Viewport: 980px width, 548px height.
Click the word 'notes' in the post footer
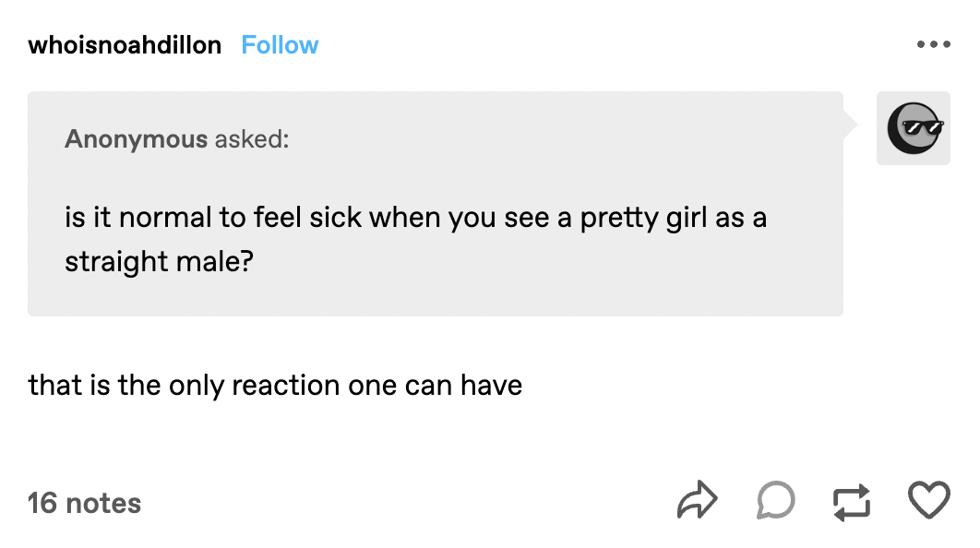click(103, 503)
